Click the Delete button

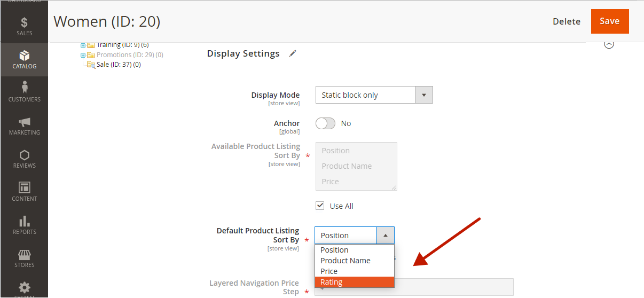(x=567, y=21)
